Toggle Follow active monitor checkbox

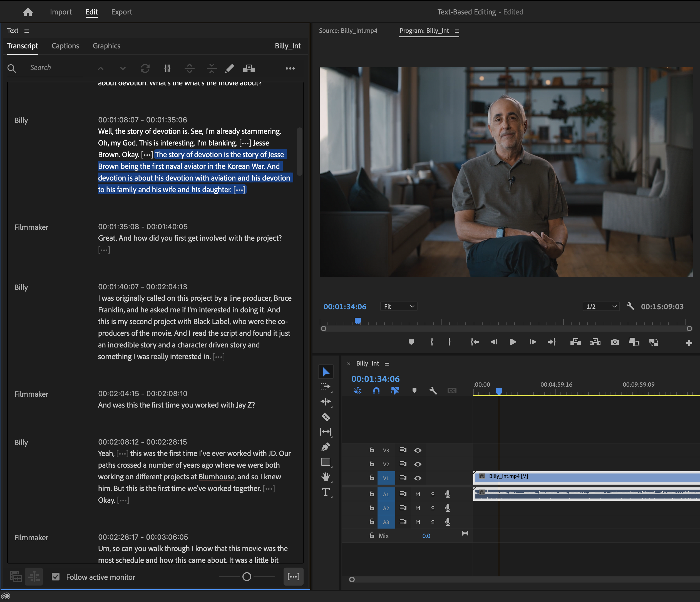tap(55, 577)
